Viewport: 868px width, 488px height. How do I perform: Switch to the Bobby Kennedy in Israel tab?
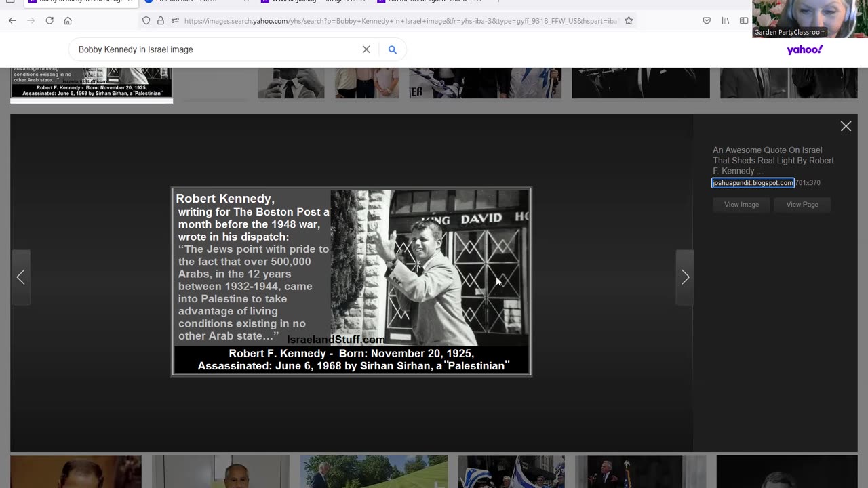click(x=79, y=2)
